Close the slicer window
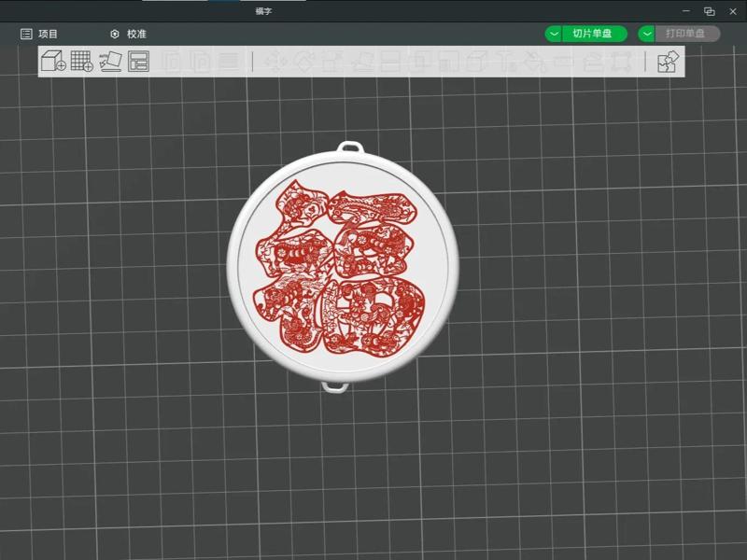 (733, 11)
